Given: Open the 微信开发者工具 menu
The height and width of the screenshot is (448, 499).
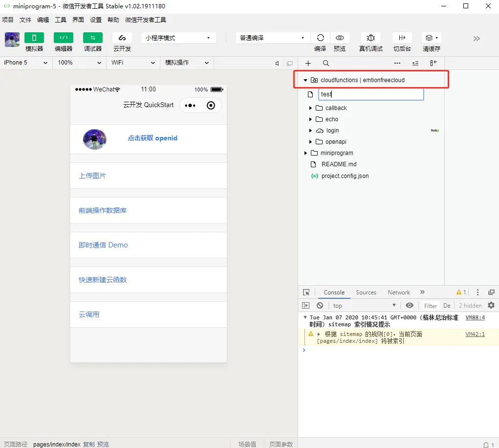Looking at the screenshot, I should (x=146, y=20).
